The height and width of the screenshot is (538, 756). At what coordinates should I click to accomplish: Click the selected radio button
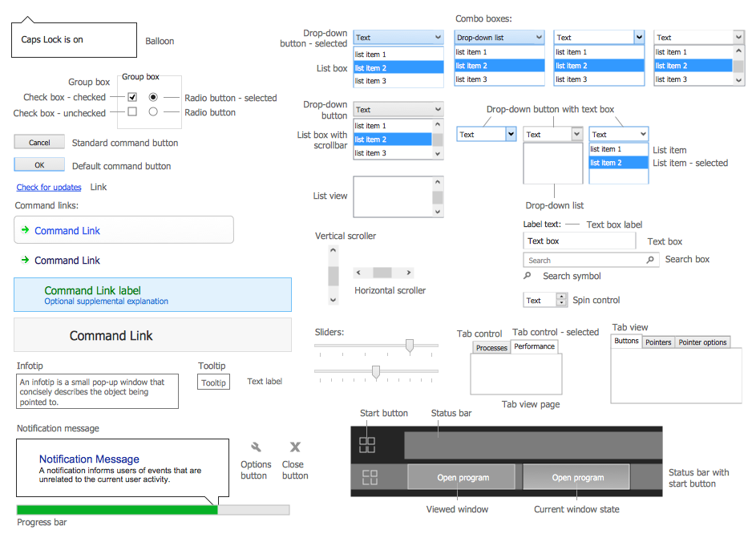(153, 97)
